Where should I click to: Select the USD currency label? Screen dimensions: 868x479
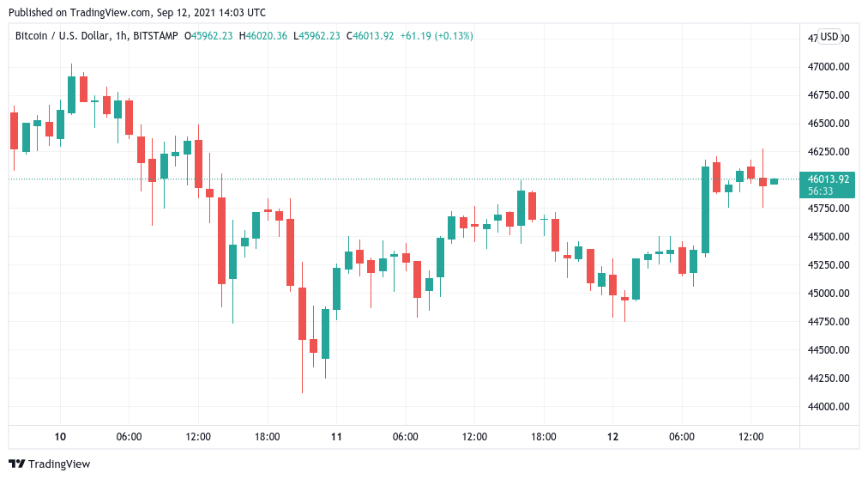(829, 37)
